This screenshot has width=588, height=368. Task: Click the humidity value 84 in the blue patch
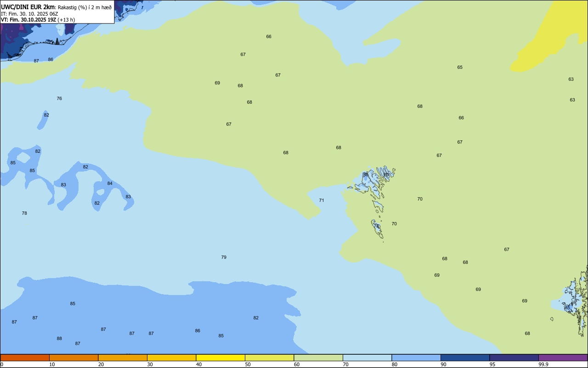tap(110, 184)
